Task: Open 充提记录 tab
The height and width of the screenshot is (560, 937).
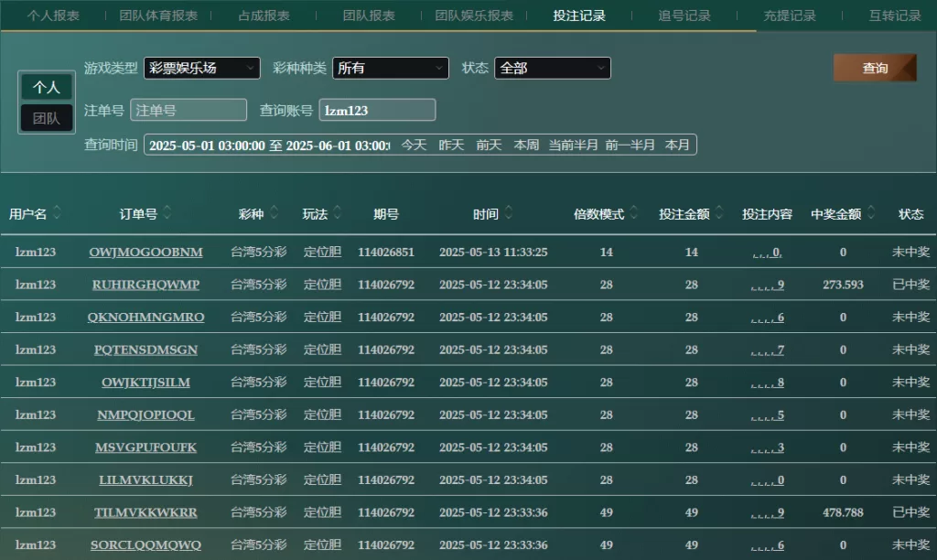Action: [790, 16]
